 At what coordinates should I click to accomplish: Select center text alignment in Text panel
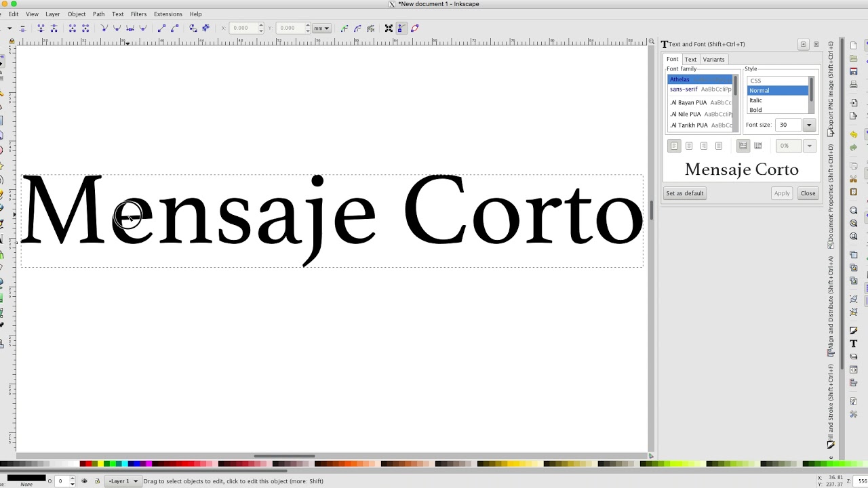coord(689,146)
